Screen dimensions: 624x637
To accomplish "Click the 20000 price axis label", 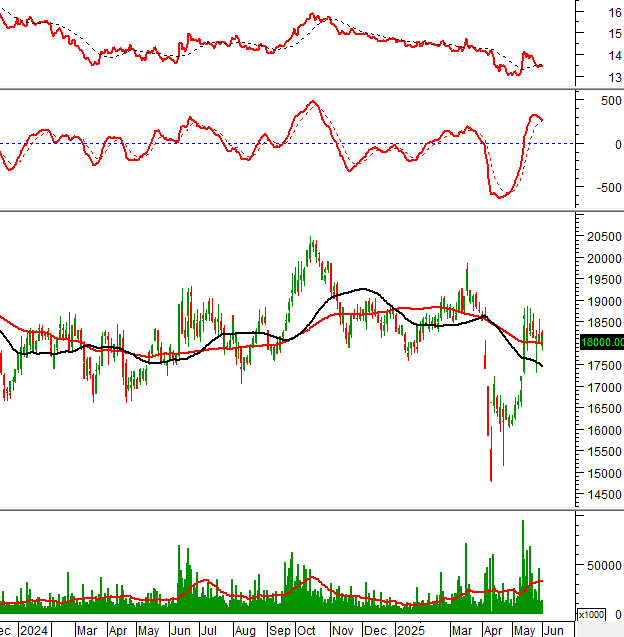I will (604, 258).
